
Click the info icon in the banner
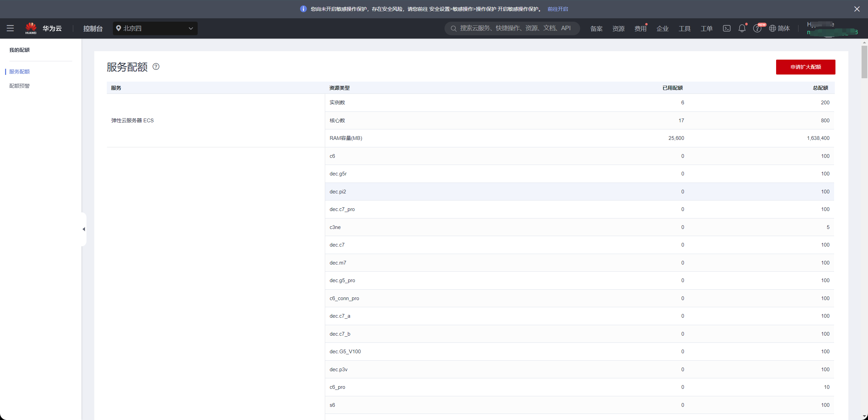point(303,9)
